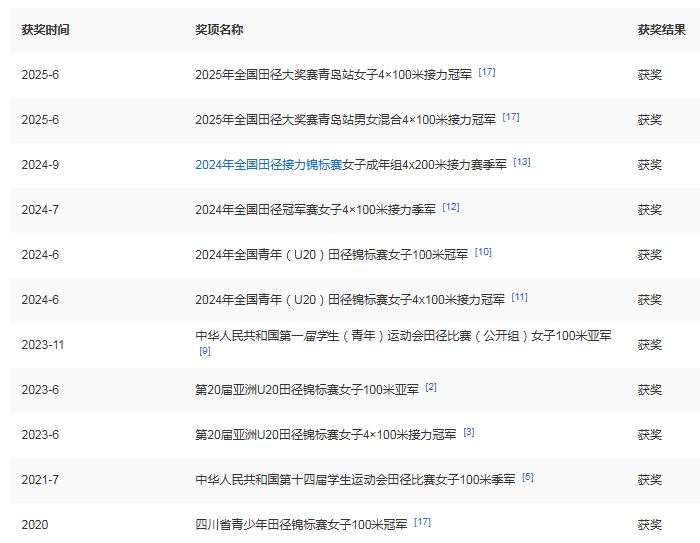This screenshot has height=543, width=700.
Task: Select the 2023-11 date cell
Action: click(x=43, y=345)
